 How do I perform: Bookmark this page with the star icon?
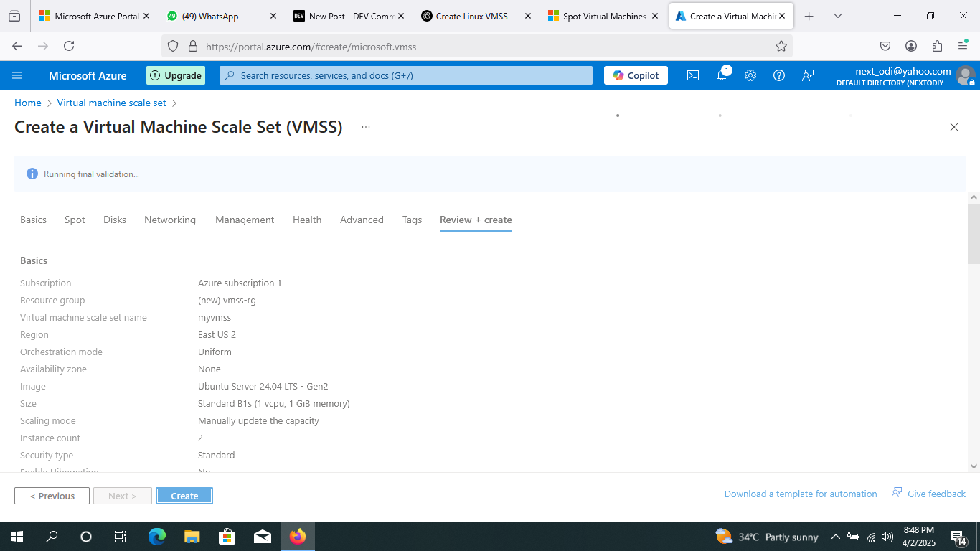tap(781, 46)
